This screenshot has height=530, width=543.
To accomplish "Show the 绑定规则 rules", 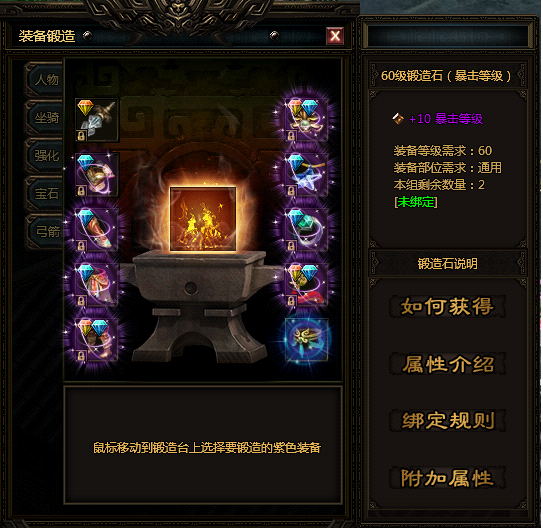I will pyautogui.click(x=447, y=420).
